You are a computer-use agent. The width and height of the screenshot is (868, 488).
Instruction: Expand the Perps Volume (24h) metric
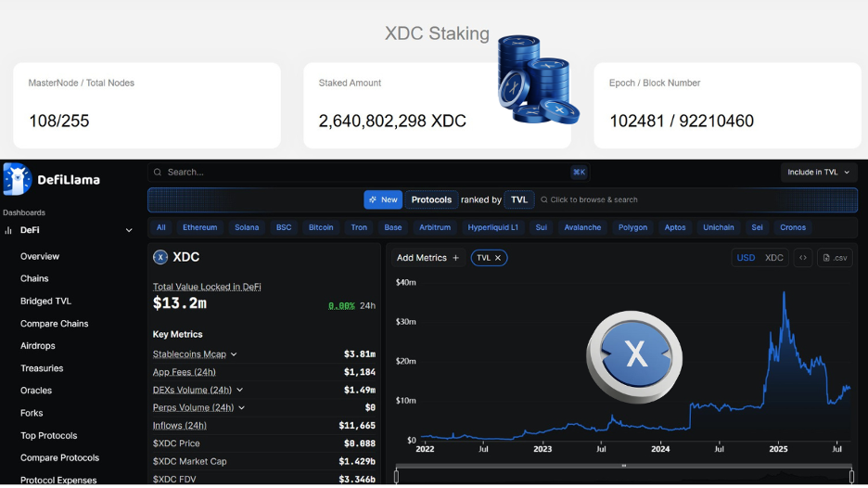point(242,407)
